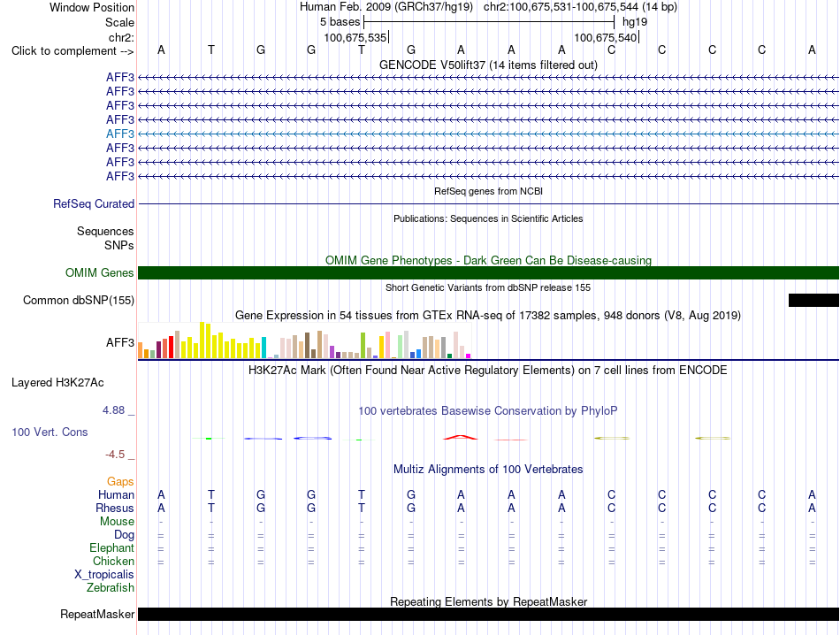Click the 'chr2:' ruler label

[x=121, y=37]
